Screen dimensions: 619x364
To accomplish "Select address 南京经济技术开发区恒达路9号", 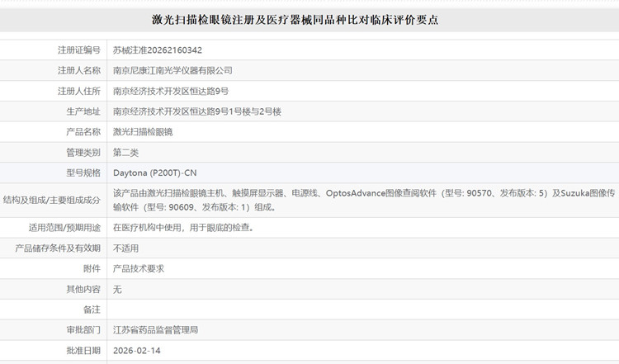I will [x=171, y=91].
